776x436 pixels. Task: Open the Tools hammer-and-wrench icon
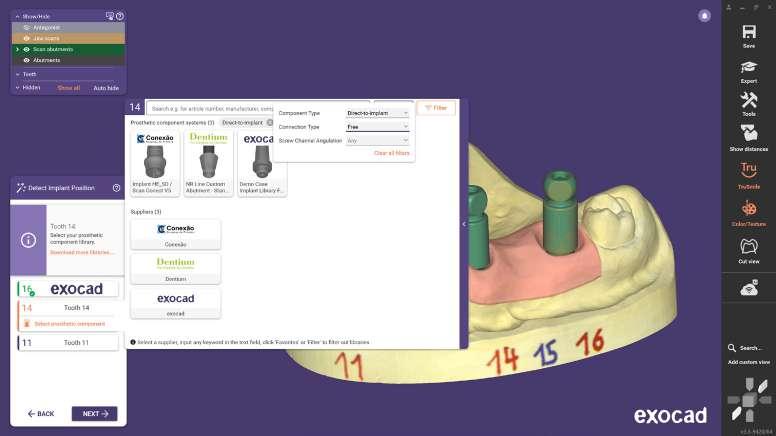pyautogui.click(x=749, y=100)
